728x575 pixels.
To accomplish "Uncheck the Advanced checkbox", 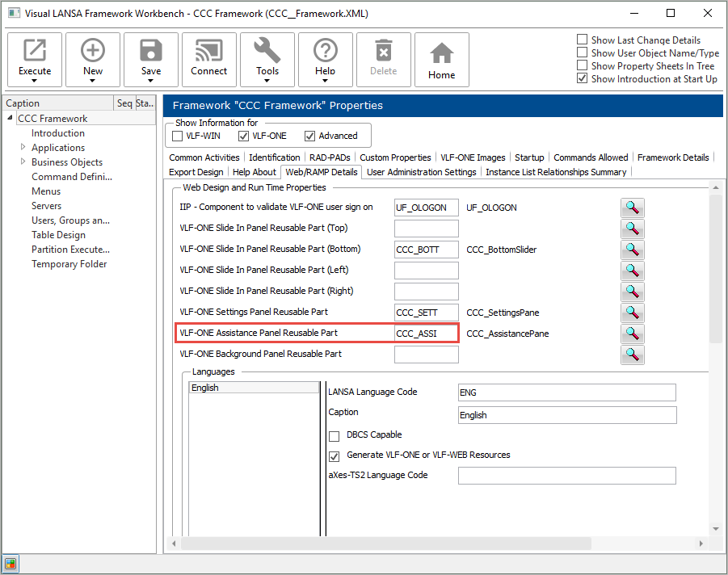I will (x=309, y=136).
